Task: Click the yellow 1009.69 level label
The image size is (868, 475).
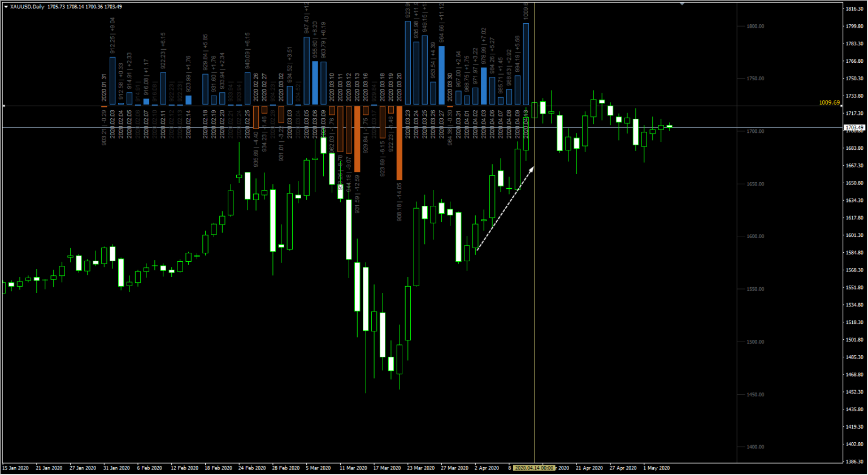Action: 829,103
